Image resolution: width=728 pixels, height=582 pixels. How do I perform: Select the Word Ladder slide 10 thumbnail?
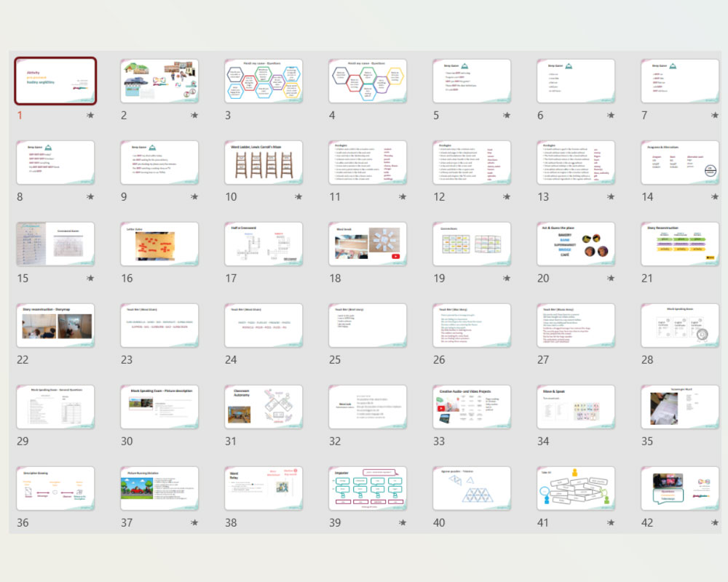pyautogui.click(x=264, y=162)
